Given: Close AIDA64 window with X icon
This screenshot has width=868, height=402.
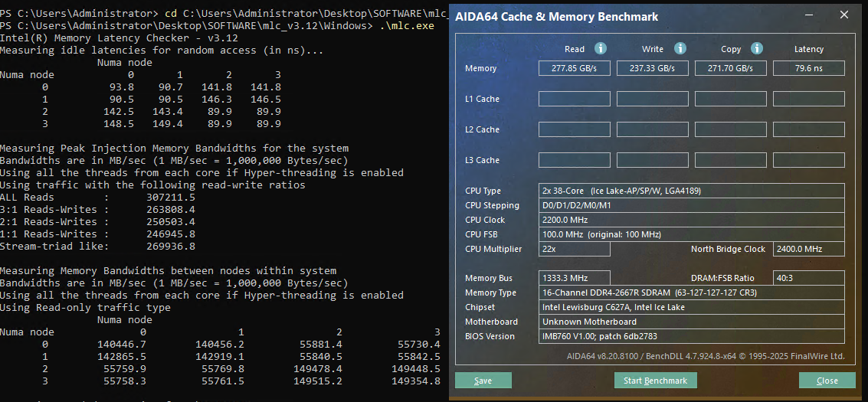Looking at the screenshot, I should click(x=843, y=15).
